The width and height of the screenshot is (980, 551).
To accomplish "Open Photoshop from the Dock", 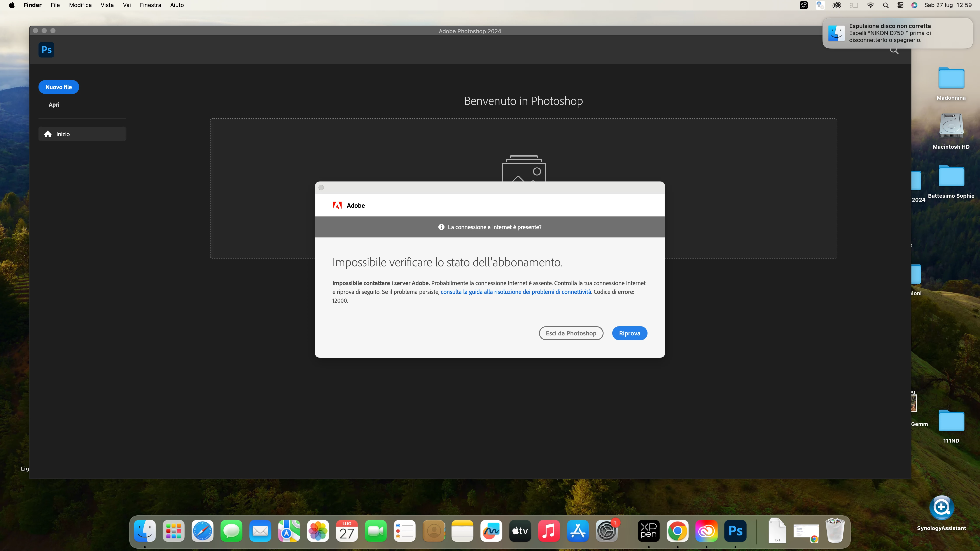I will 735,531.
